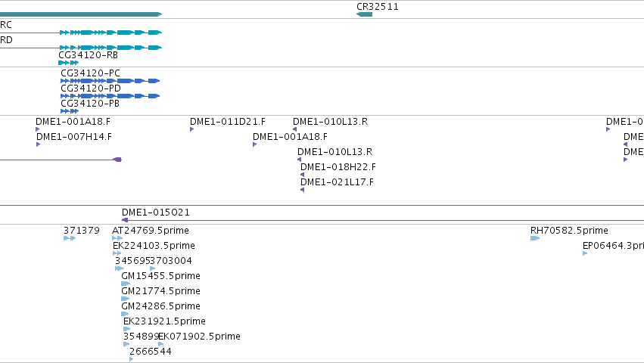The image size is (644, 363).
Task: Click the DME1-007H14.F arrow marker
Action: (38, 144)
